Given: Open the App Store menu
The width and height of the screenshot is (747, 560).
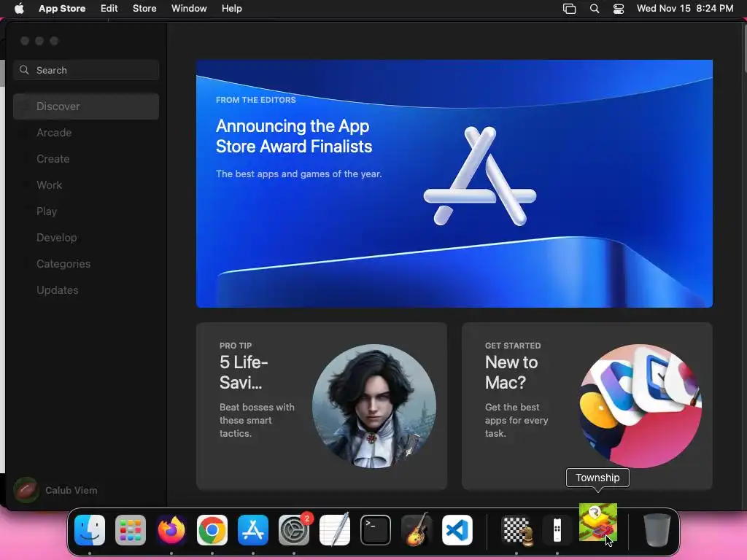Looking at the screenshot, I should tap(63, 8).
